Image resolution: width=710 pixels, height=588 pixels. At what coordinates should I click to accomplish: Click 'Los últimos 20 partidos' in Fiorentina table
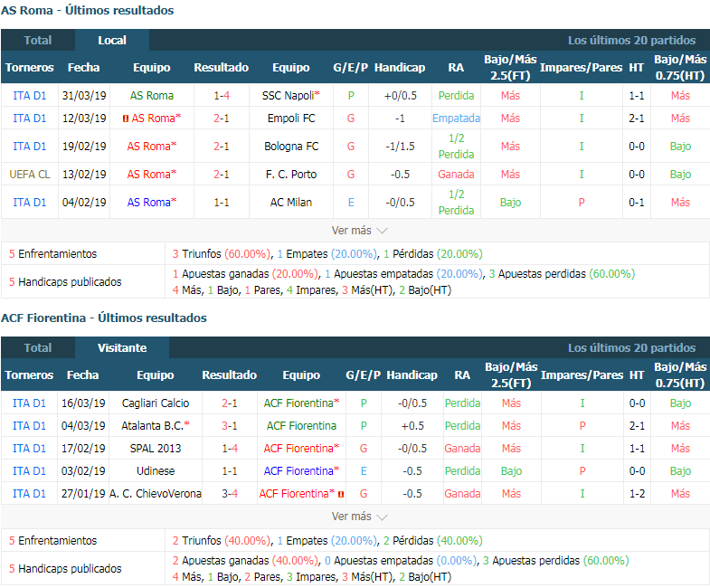coord(631,348)
